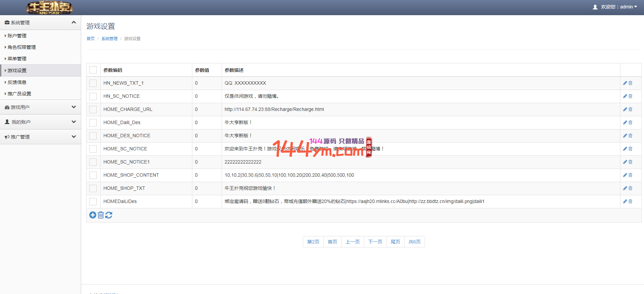The width and height of the screenshot is (644, 294).
Task: Check the box for HN_SC_NOTICE row
Action: point(93,96)
